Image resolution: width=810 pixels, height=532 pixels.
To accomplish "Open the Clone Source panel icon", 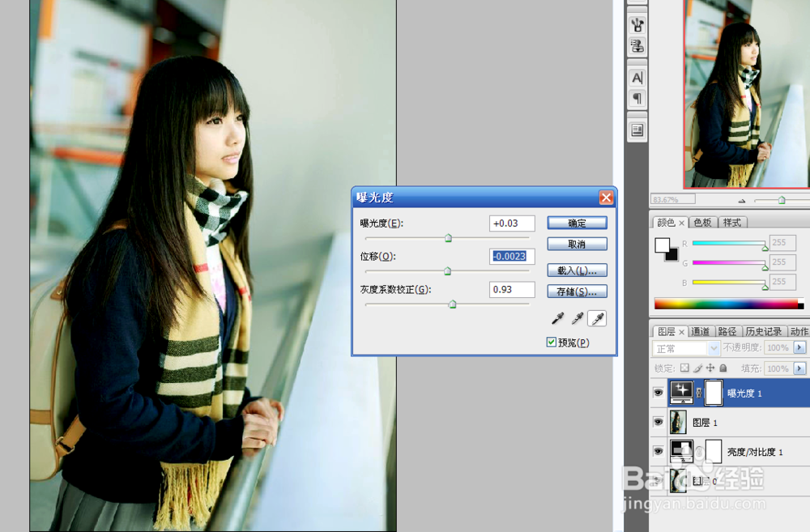I will pyautogui.click(x=637, y=46).
